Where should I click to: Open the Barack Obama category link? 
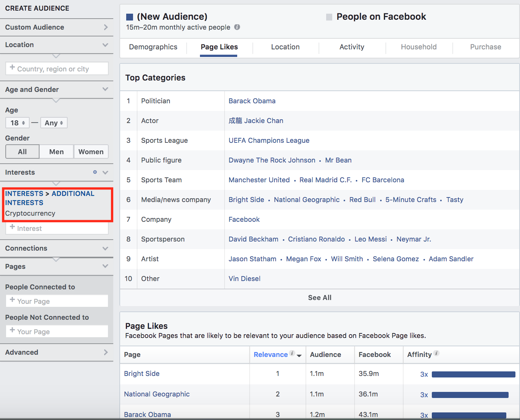pos(252,101)
